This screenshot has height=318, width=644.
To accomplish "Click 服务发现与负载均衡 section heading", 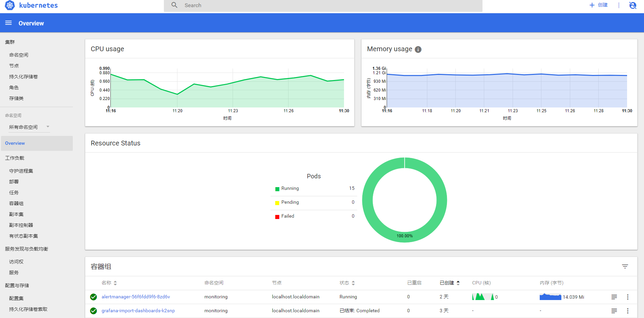I will click(26, 249).
